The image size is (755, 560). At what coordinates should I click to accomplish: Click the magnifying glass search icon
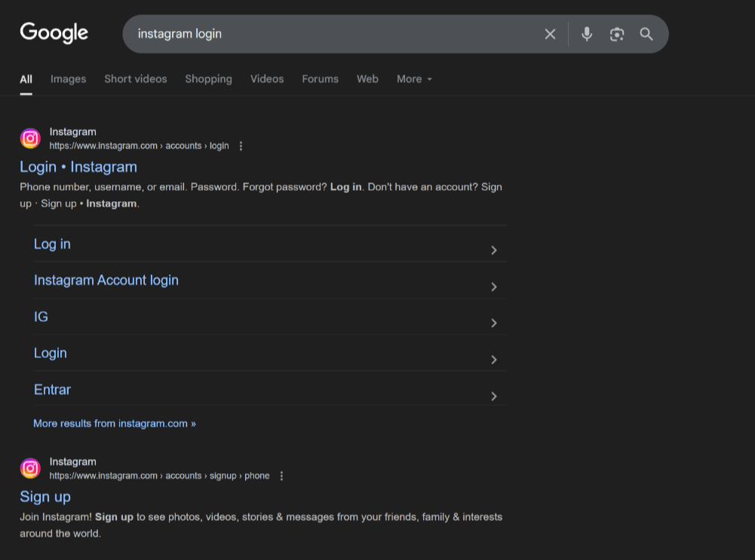pos(646,34)
